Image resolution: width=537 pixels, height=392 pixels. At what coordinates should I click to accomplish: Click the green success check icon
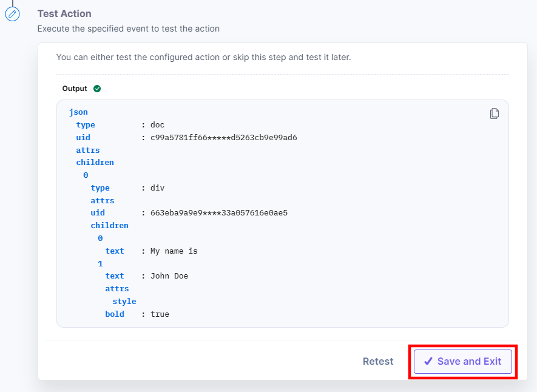pos(97,89)
